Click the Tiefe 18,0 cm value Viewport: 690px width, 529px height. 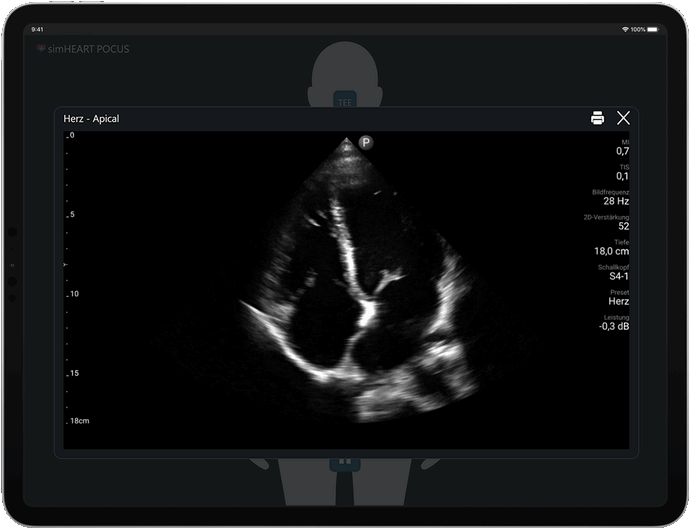tap(611, 251)
